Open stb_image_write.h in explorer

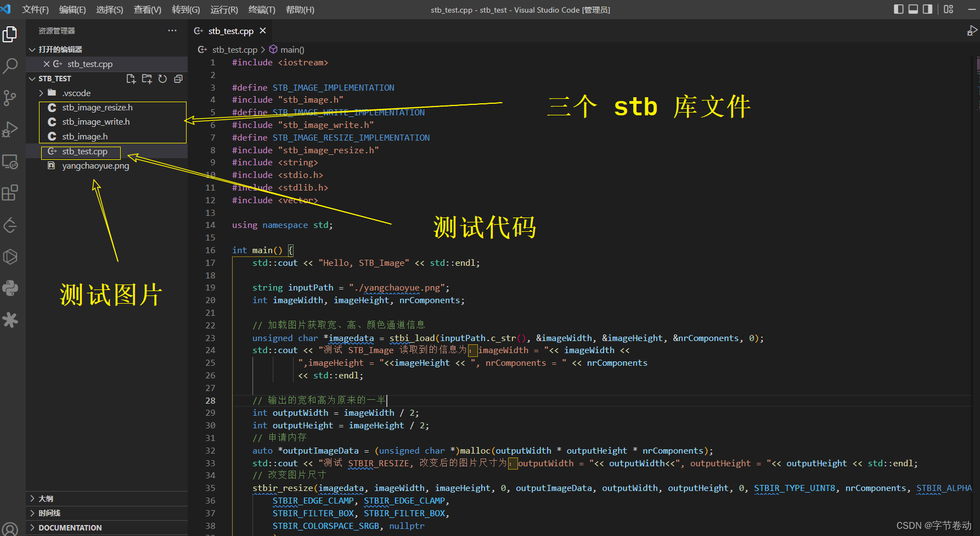(96, 121)
